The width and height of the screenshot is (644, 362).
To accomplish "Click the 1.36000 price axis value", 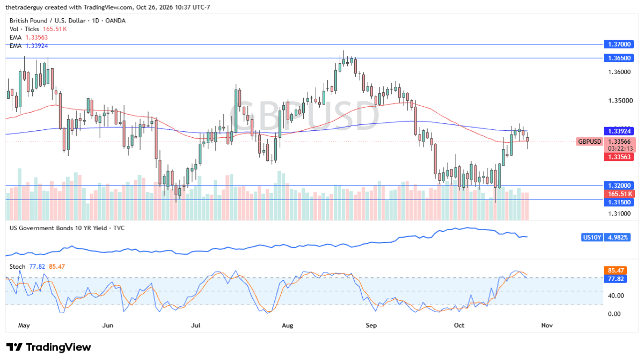I will coord(619,72).
